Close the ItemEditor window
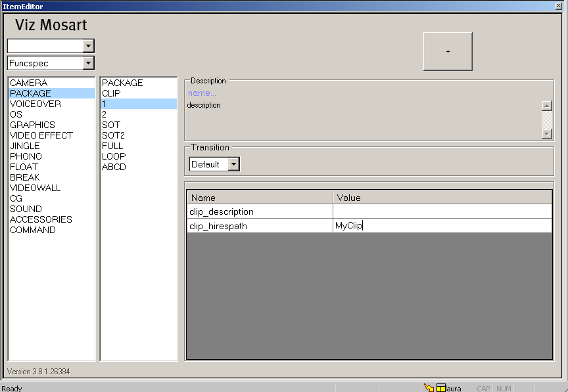Screen dimensions: 568x392 coord(558,6)
